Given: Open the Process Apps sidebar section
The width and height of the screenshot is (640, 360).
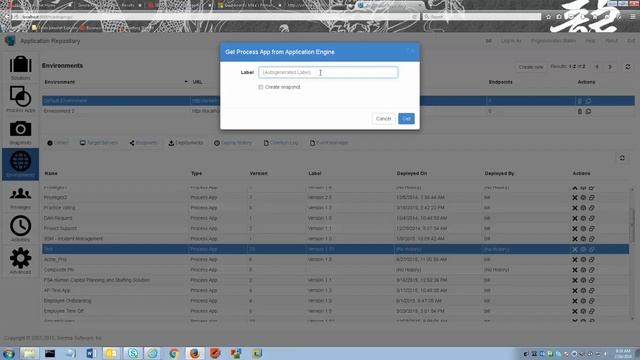Looking at the screenshot, I should click(x=20, y=99).
